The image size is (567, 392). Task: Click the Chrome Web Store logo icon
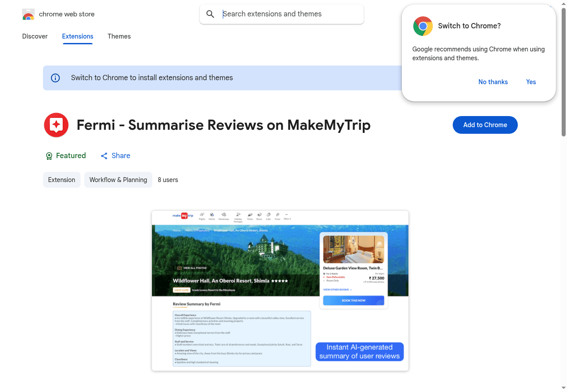coord(28,14)
